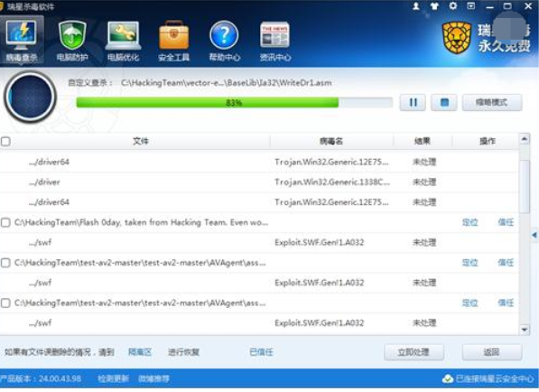539x392 pixels.
Task: Click the 操作 column header
Action: (488, 141)
